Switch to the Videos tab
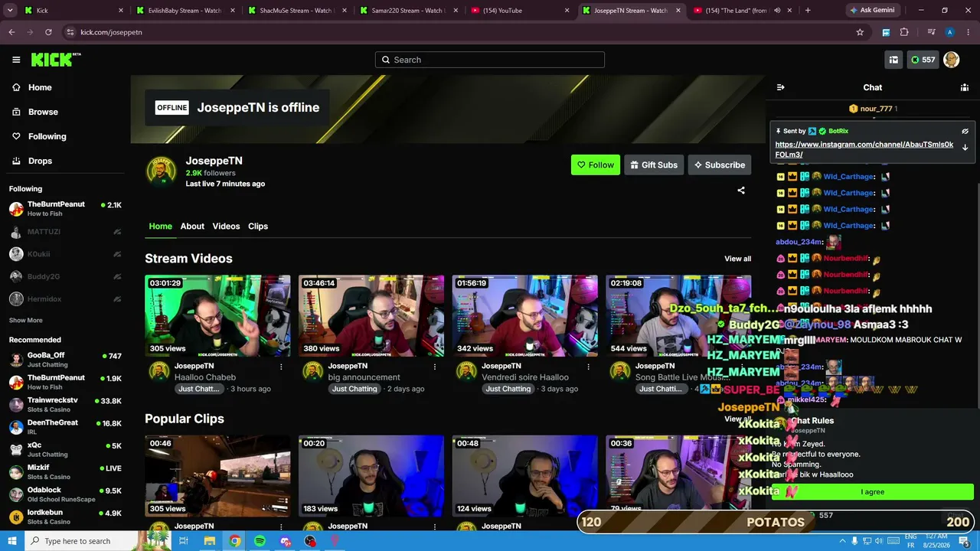The width and height of the screenshot is (980, 551). pos(226,227)
